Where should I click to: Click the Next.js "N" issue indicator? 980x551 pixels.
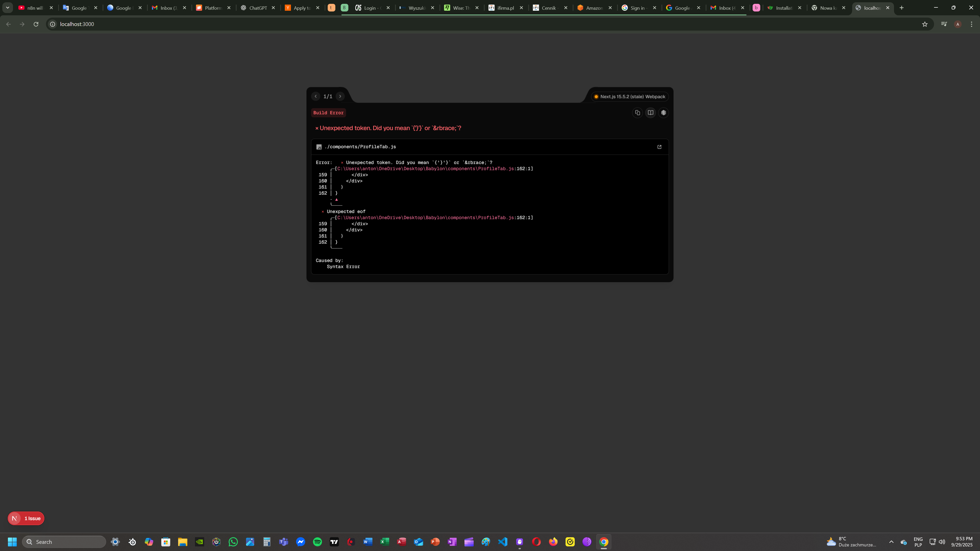pyautogui.click(x=15, y=518)
